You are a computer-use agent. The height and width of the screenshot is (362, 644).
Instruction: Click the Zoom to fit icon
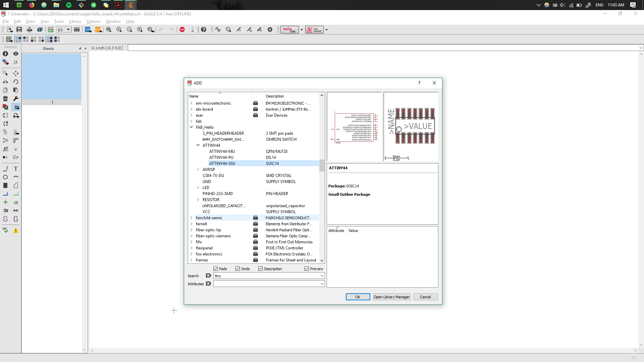click(x=109, y=29)
